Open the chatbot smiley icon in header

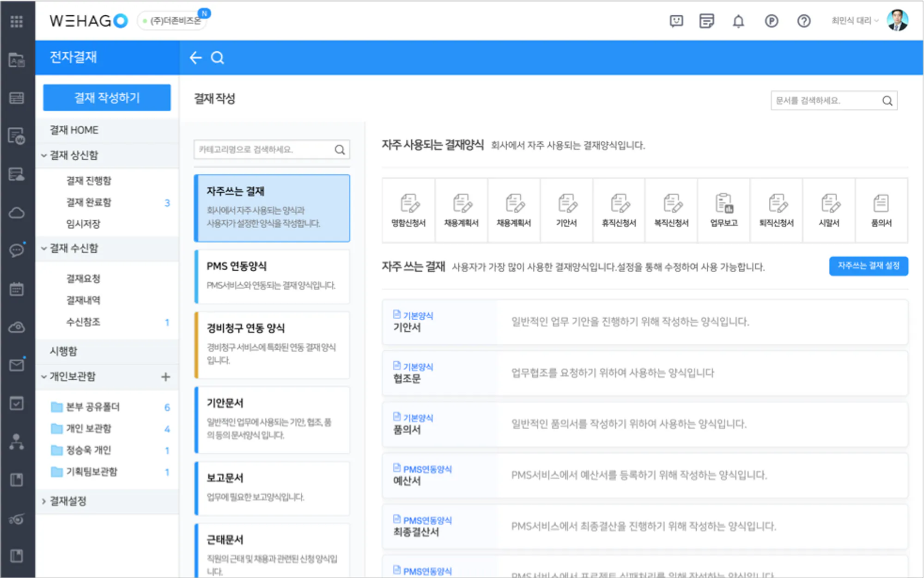point(676,21)
